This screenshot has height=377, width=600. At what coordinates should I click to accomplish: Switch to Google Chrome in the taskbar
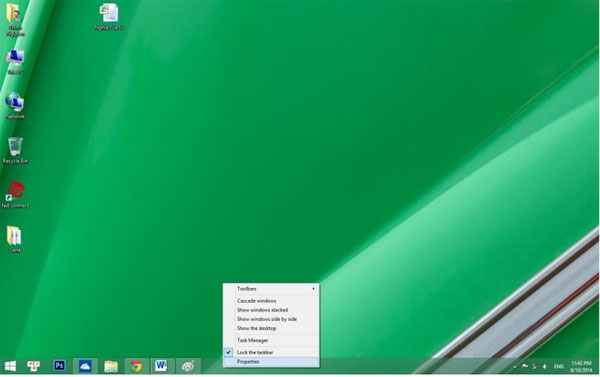click(x=136, y=366)
